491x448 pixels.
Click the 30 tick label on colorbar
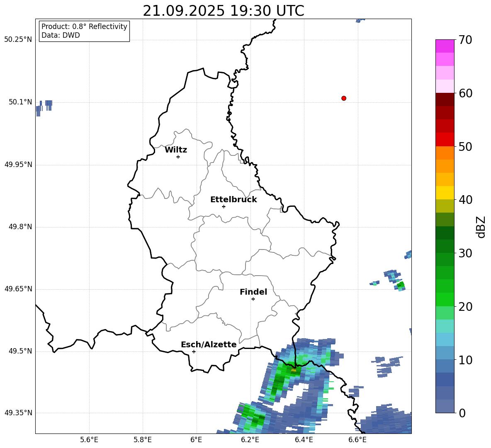465,253
